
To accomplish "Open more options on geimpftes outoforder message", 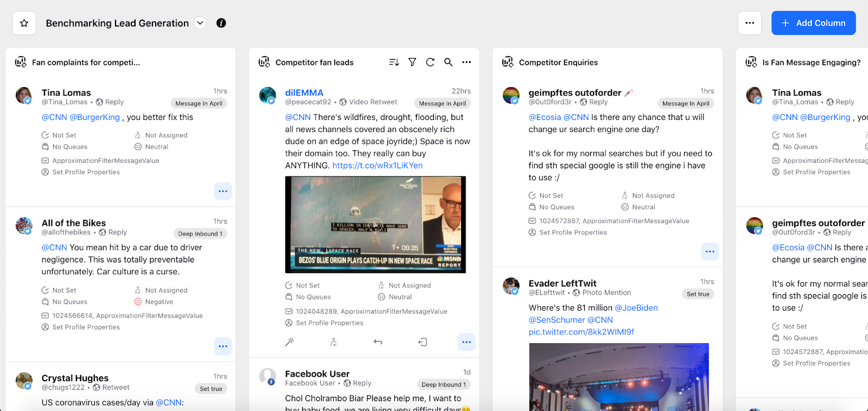I will 710,251.
